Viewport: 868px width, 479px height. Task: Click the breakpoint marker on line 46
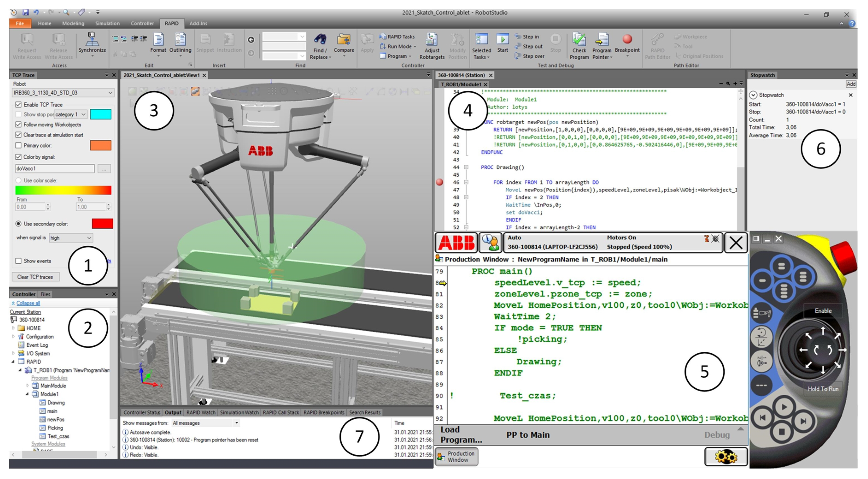[439, 182]
